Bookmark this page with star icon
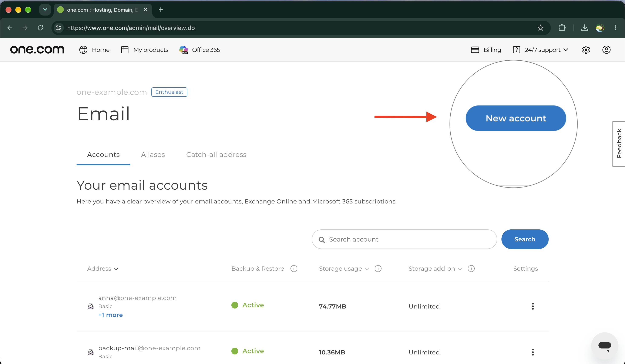 pos(540,28)
